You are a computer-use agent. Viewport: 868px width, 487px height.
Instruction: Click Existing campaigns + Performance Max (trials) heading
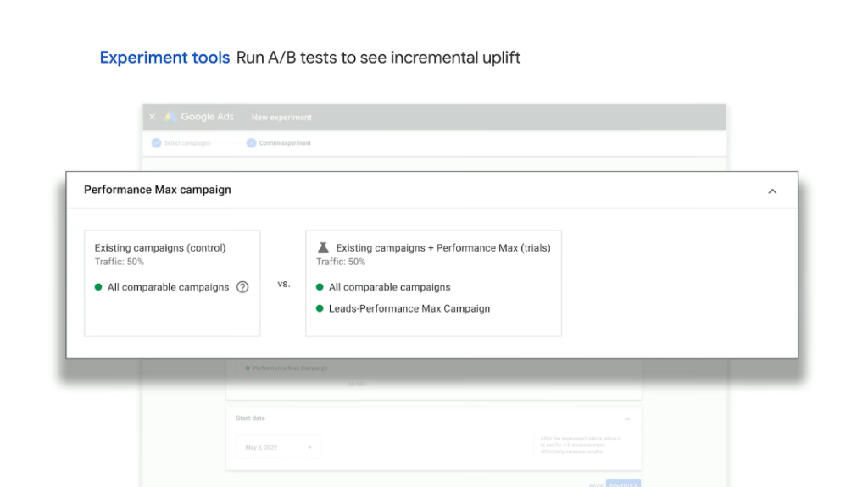[x=443, y=248]
